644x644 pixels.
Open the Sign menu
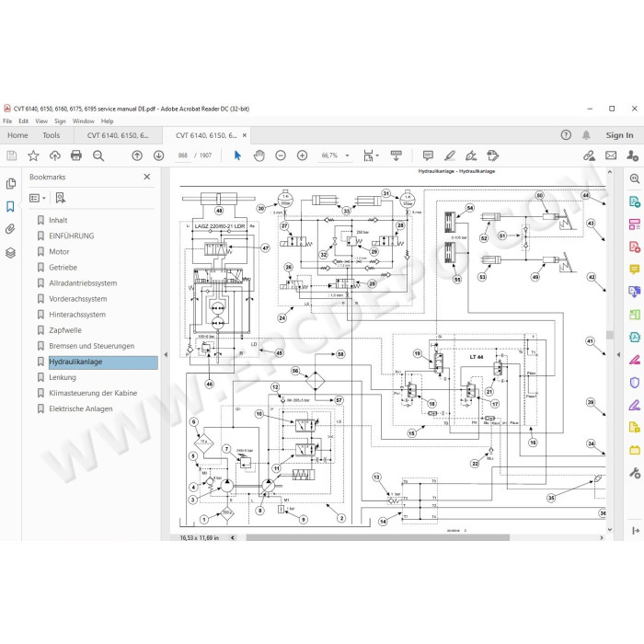pyautogui.click(x=60, y=121)
